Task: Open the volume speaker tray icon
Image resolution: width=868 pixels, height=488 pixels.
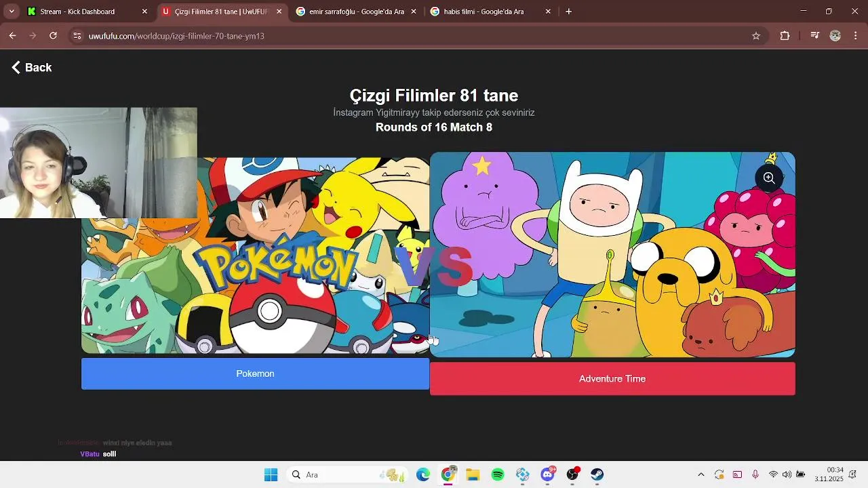Action: (787, 474)
